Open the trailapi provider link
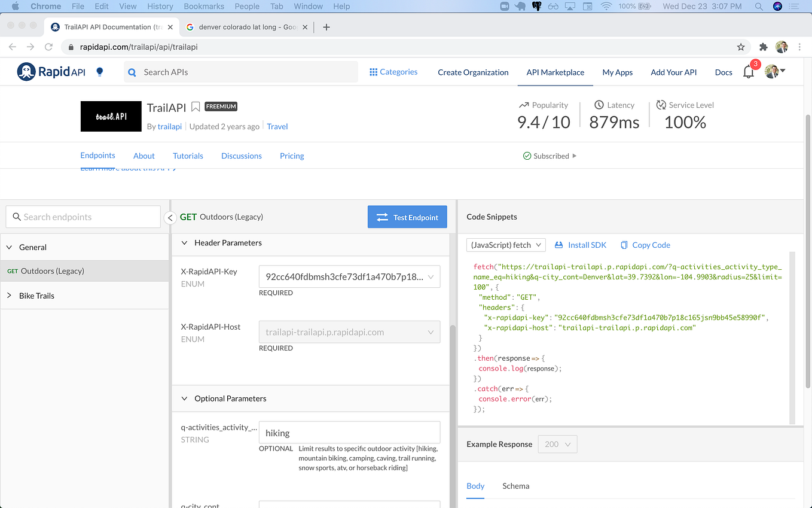This screenshot has width=812, height=508. click(x=170, y=126)
